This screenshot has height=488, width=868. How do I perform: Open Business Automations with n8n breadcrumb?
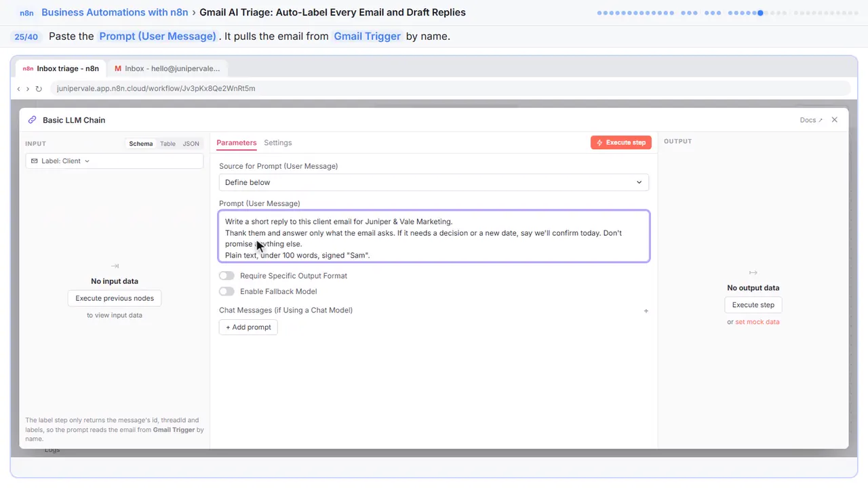pos(115,12)
